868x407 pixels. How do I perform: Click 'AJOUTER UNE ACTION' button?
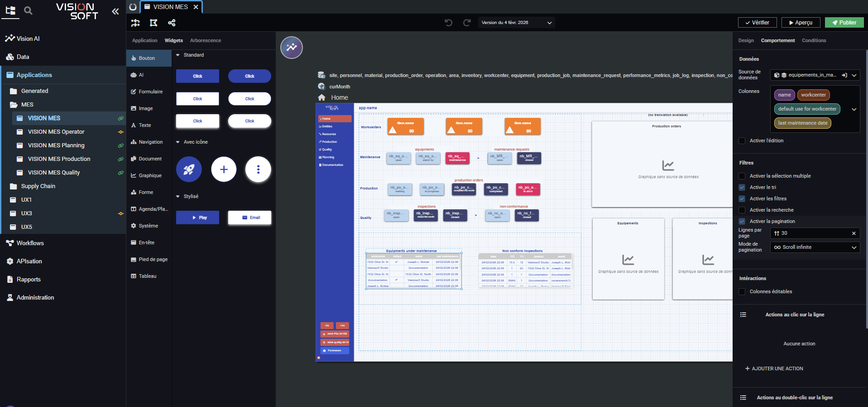774,369
